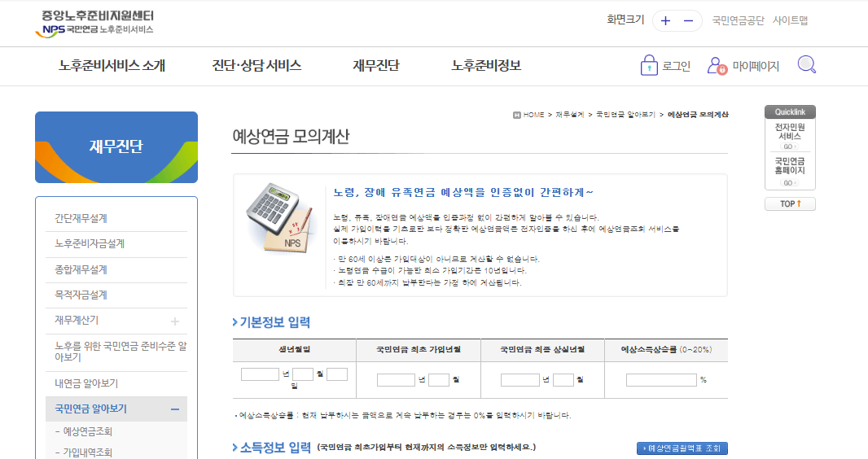Screen dimensions: 868x459
Task: Click 국민연금 홈페이지 quicklink text
Action: tap(790, 166)
